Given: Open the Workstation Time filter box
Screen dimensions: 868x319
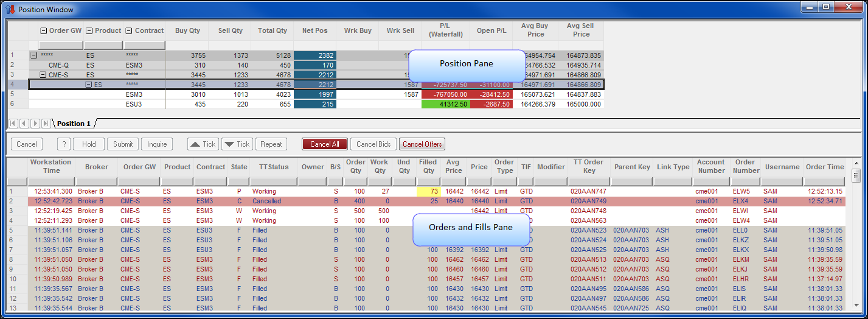Looking at the screenshot, I should click(50, 181).
